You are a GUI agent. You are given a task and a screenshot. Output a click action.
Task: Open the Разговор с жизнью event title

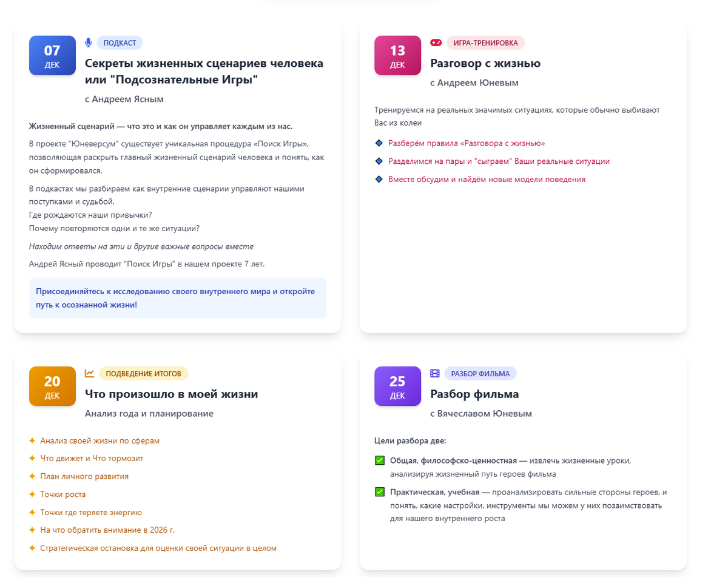pyautogui.click(x=485, y=63)
